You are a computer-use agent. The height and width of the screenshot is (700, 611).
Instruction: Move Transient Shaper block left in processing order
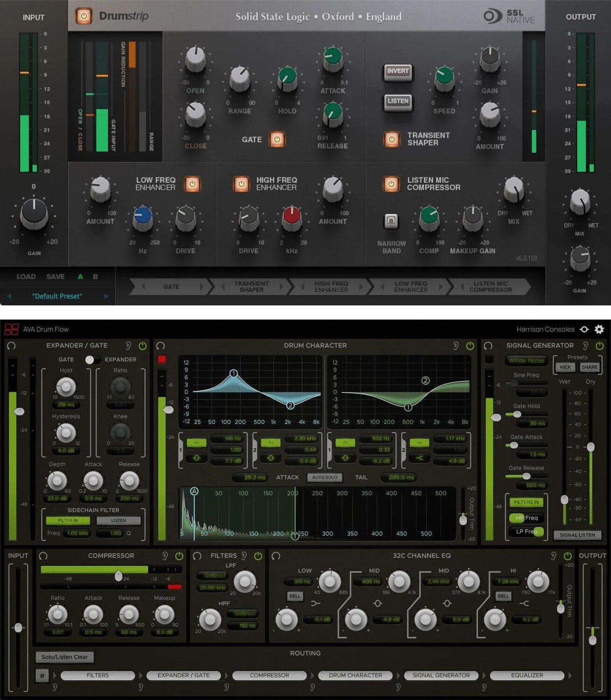coord(223,287)
